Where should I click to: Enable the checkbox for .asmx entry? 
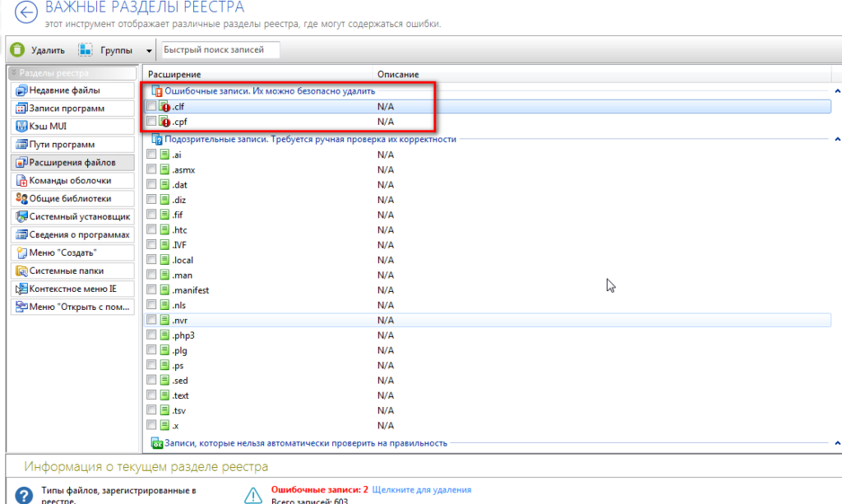coord(151,169)
